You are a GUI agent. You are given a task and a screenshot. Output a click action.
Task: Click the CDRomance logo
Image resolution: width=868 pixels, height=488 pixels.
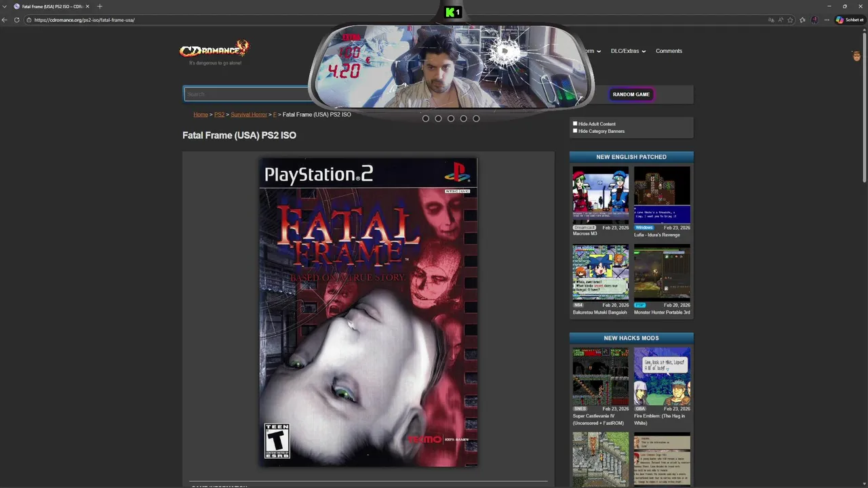[x=214, y=49]
